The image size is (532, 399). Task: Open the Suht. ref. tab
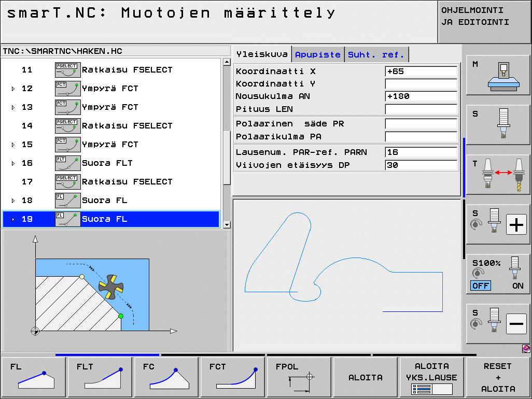pos(376,54)
